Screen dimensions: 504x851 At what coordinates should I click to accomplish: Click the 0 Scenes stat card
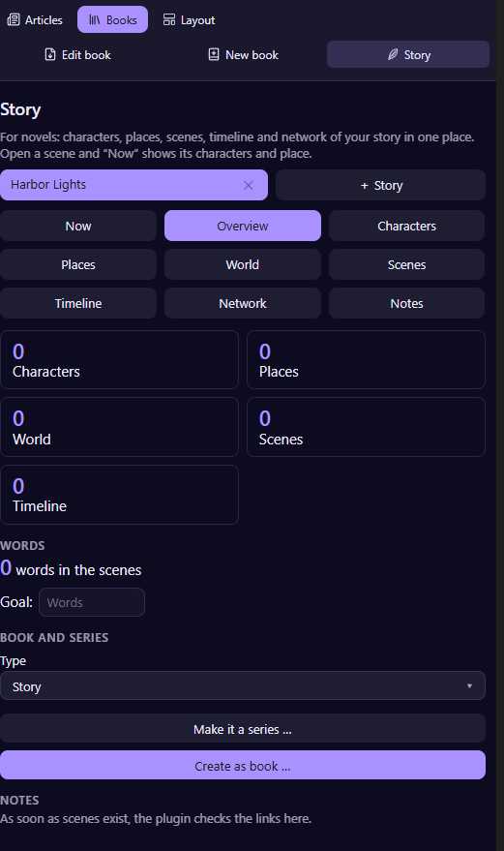pos(367,427)
